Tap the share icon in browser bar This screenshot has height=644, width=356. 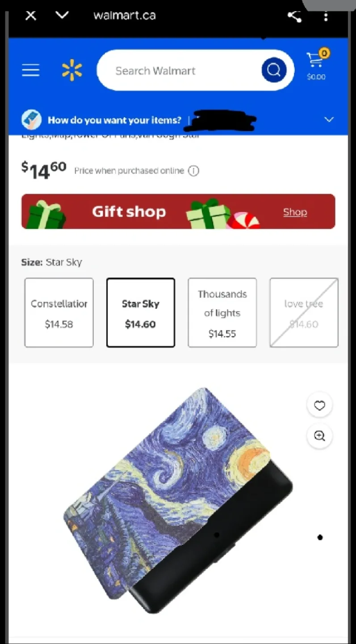point(294,16)
